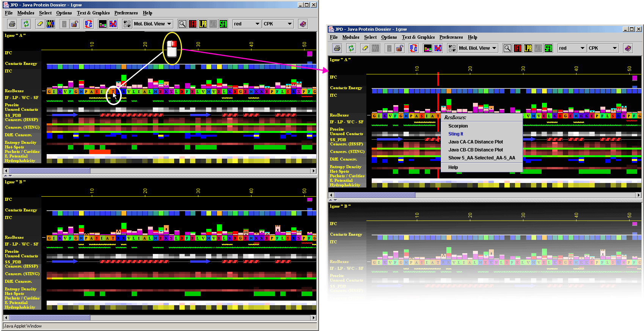Click the B-C swap arrows icon in right window

(414, 48)
